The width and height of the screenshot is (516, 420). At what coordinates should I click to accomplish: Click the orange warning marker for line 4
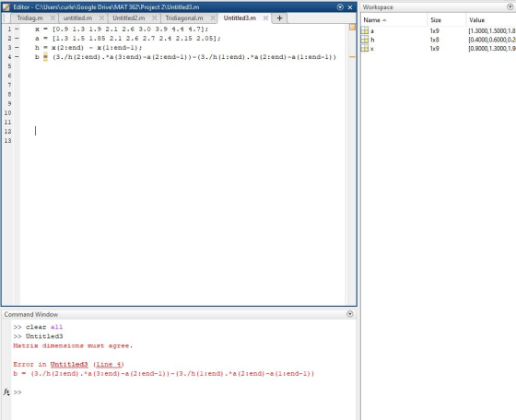point(352,57)
